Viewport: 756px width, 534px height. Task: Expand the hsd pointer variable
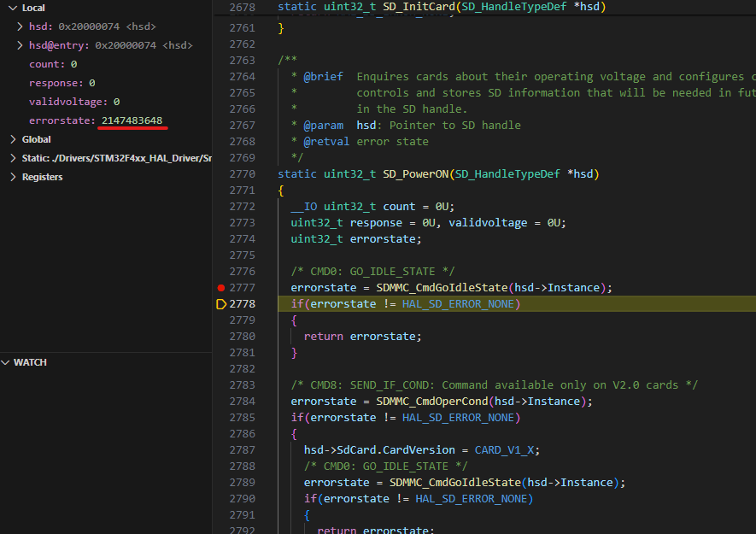coord(20,26)
